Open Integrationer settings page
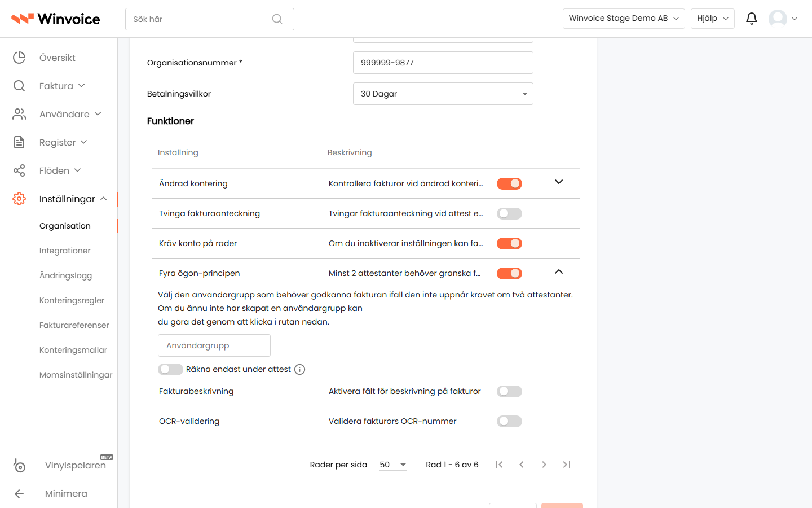 coord(65,251)
